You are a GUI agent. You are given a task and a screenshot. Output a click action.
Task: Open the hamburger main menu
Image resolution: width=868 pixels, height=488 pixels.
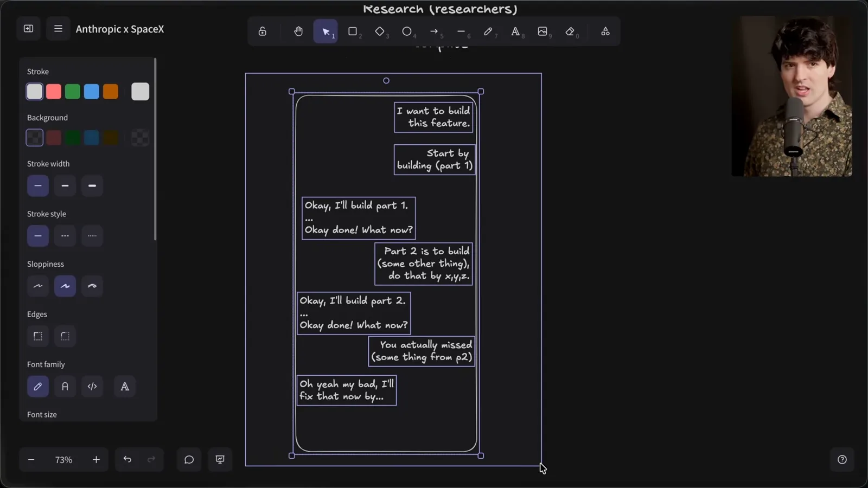click(58, 29)
